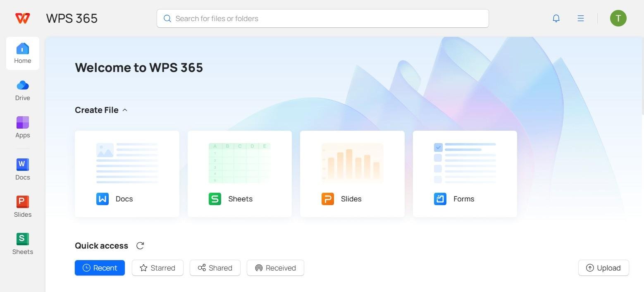The height and width of the screenshot is (292, 644).
Task: Click the Upload button
Action: click(x=603, y=268)
